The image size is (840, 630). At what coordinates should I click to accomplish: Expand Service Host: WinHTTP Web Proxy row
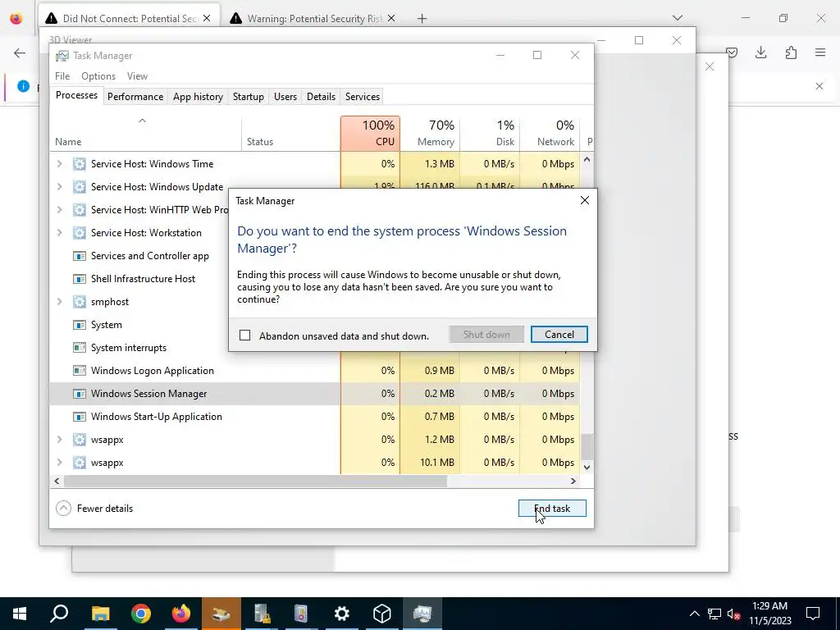pos(59,210)
